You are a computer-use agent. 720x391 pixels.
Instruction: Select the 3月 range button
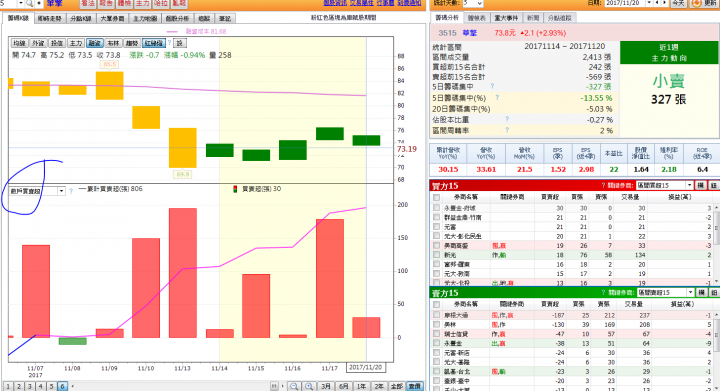[326, 386]
